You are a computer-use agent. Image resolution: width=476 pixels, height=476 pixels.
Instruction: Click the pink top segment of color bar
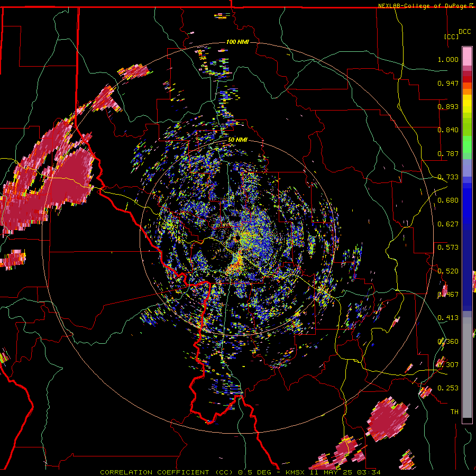coord(467,56)
